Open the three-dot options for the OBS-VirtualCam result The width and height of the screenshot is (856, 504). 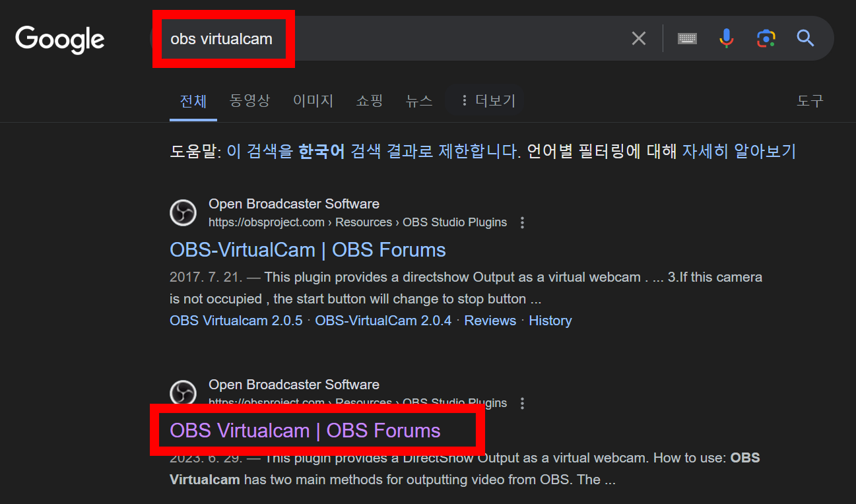pyautogui.click(x=522, y=222)
